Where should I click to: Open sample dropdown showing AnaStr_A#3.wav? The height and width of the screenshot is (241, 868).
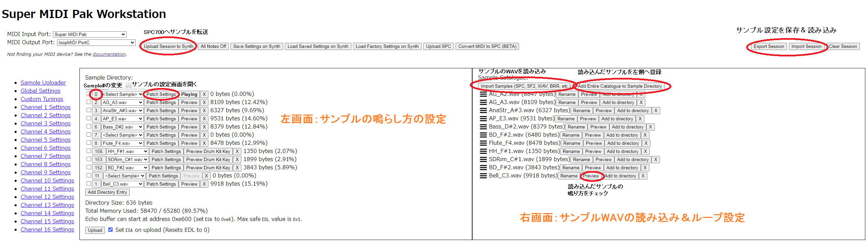[x=122, y=110]
